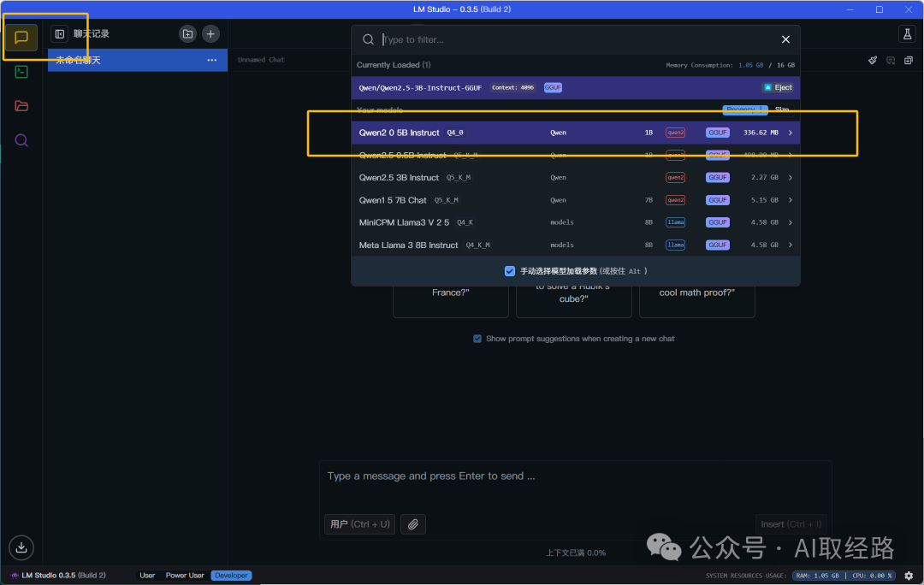
Task: Select the 未命名聊天 chat entry
Action: (137, 60)
